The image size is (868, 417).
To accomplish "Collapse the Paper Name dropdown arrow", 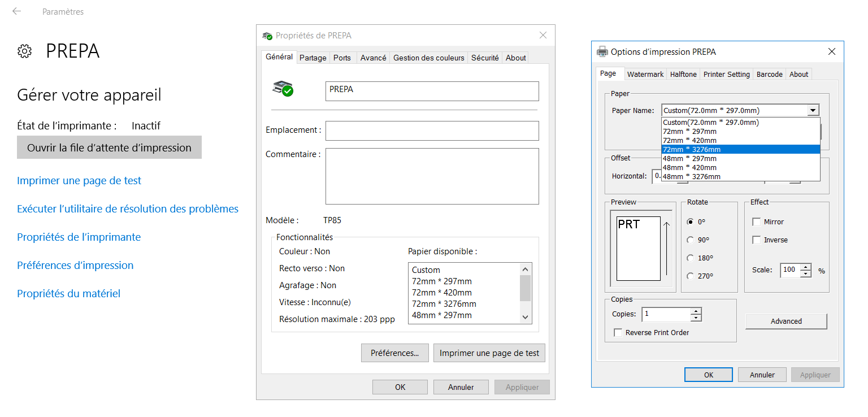I will click(x=813, y=111).
